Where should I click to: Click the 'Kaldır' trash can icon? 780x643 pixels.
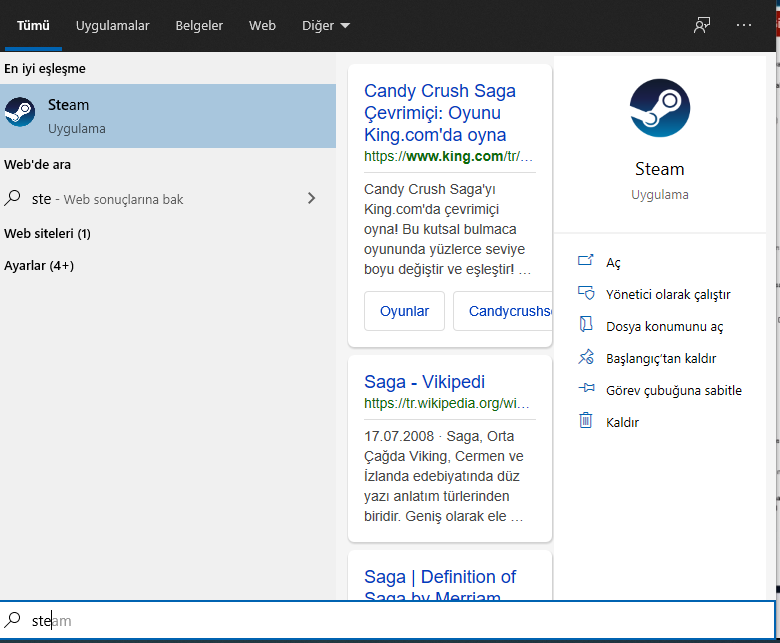[586, 422]
